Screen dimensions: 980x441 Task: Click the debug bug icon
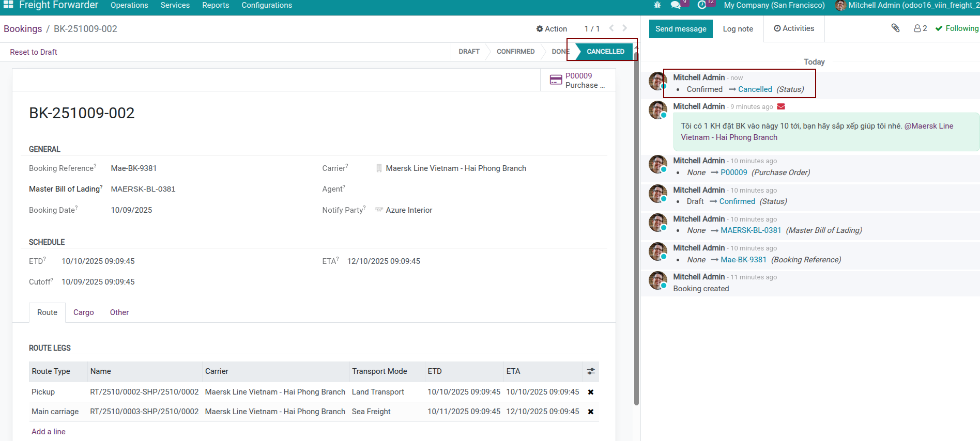pos(657,5)
